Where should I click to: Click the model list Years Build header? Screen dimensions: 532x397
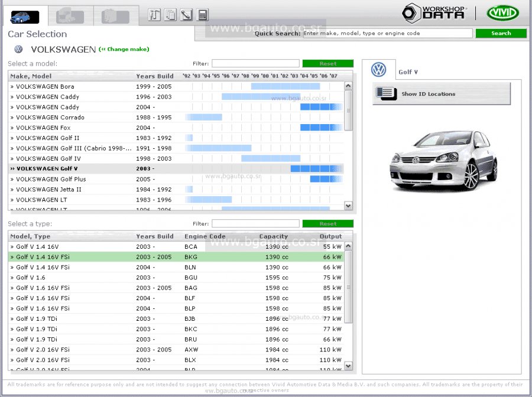point(155,76)
